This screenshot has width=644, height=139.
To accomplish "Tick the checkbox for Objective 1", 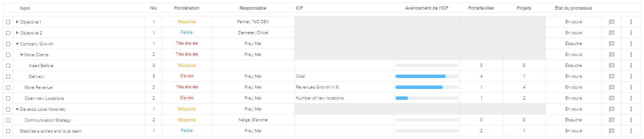I will click(x=8, y=22).
